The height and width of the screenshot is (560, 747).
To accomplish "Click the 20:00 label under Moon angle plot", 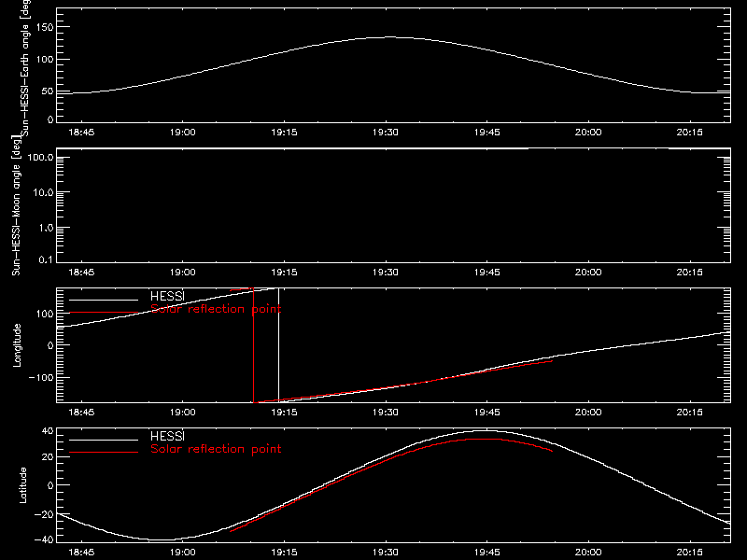I will coord(588,273).
